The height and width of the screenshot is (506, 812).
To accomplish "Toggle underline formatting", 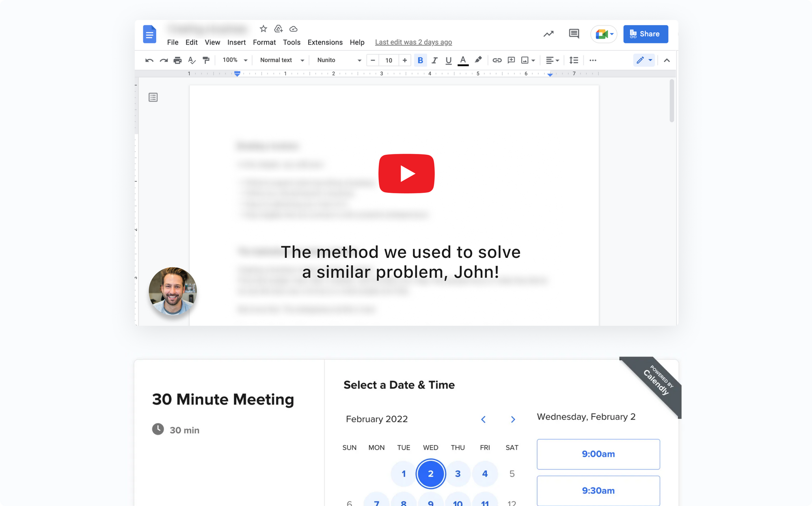I will tap(448, 61).
